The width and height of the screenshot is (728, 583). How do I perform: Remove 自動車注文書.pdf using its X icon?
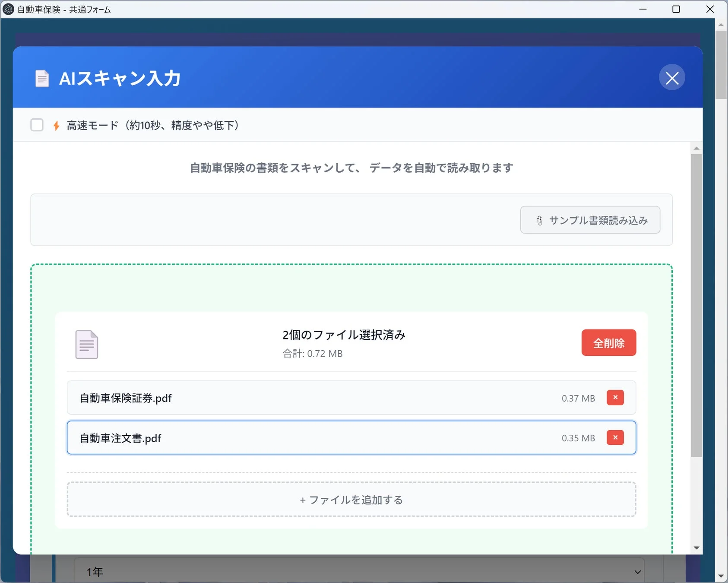(615, 437)
